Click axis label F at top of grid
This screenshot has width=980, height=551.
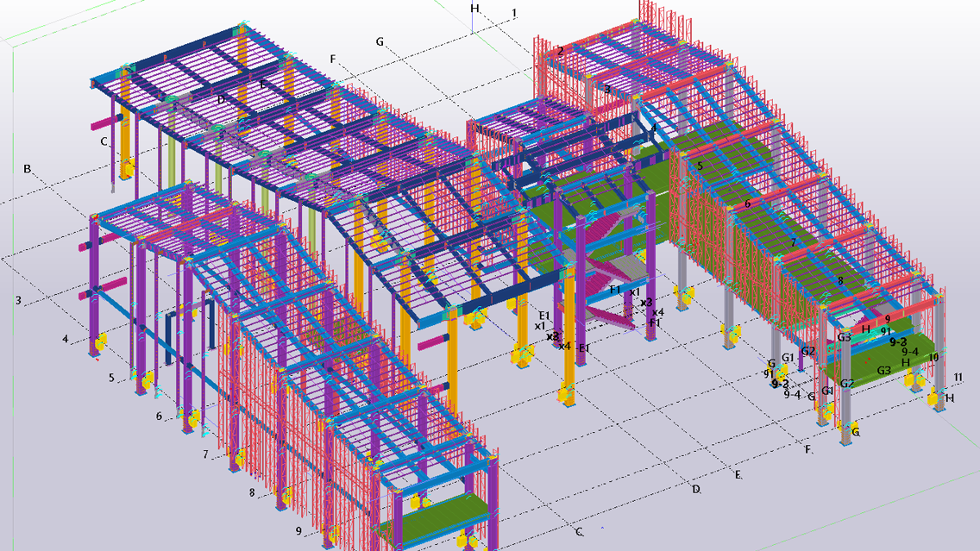click(333, 59)
